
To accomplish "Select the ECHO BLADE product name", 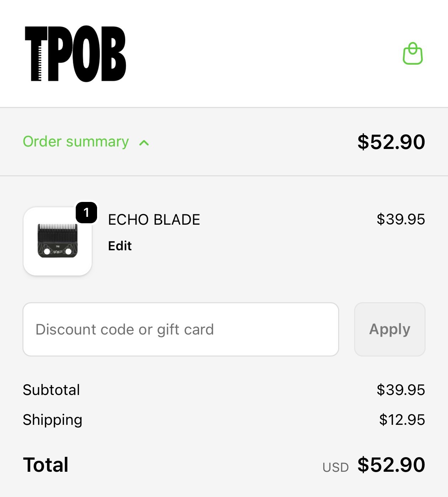I will 154,220.
